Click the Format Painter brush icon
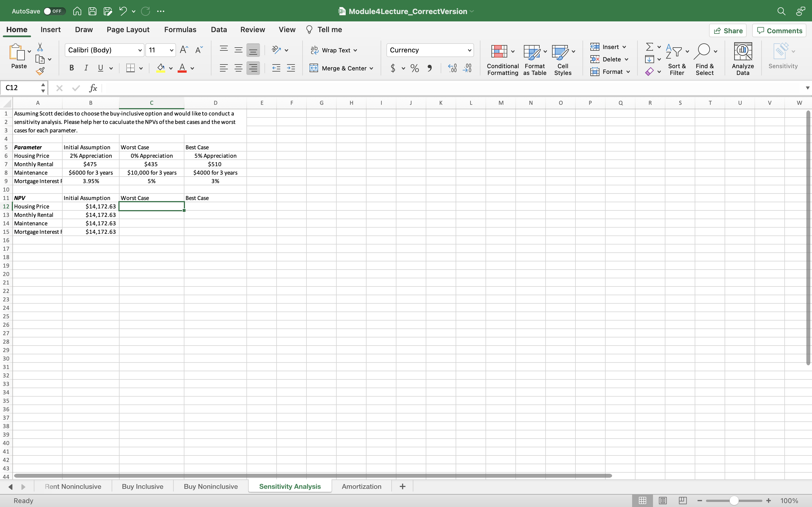 40,71
